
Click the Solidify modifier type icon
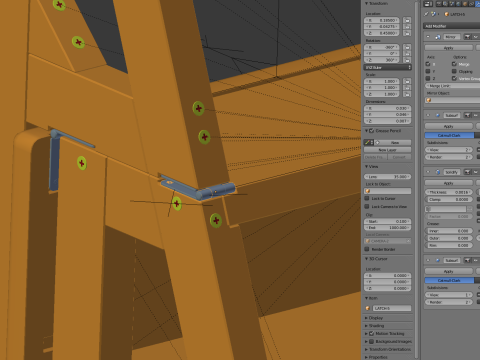(x=438, y=172)
